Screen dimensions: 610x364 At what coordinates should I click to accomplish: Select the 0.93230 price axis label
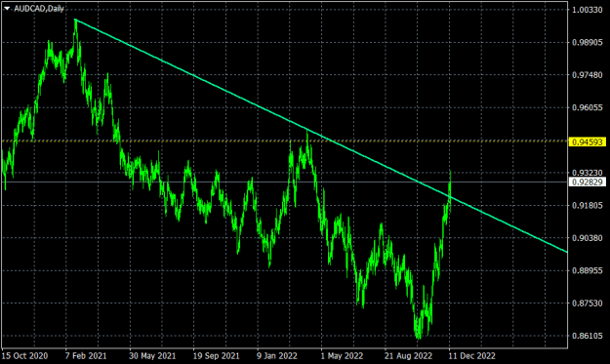(588, 173)
